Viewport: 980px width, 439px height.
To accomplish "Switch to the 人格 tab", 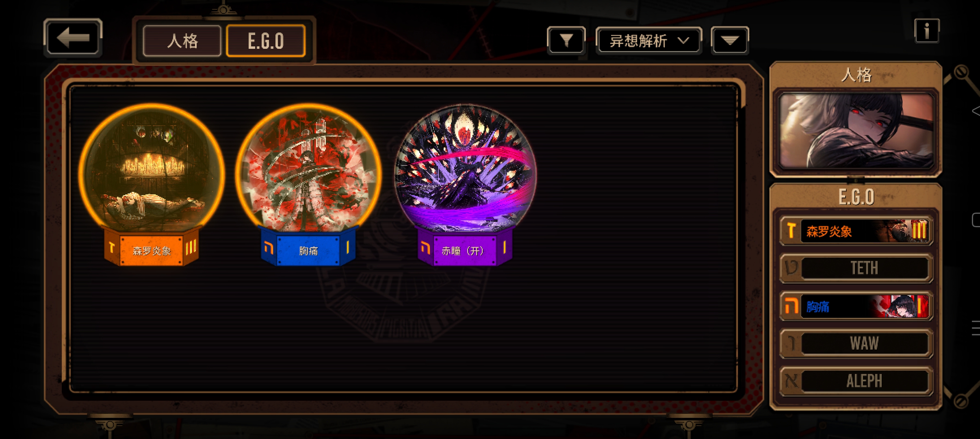I will point(182,41).
